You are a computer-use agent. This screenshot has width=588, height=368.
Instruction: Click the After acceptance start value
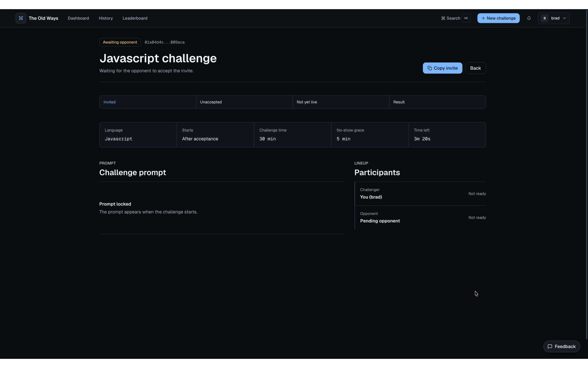click(200, 139)
